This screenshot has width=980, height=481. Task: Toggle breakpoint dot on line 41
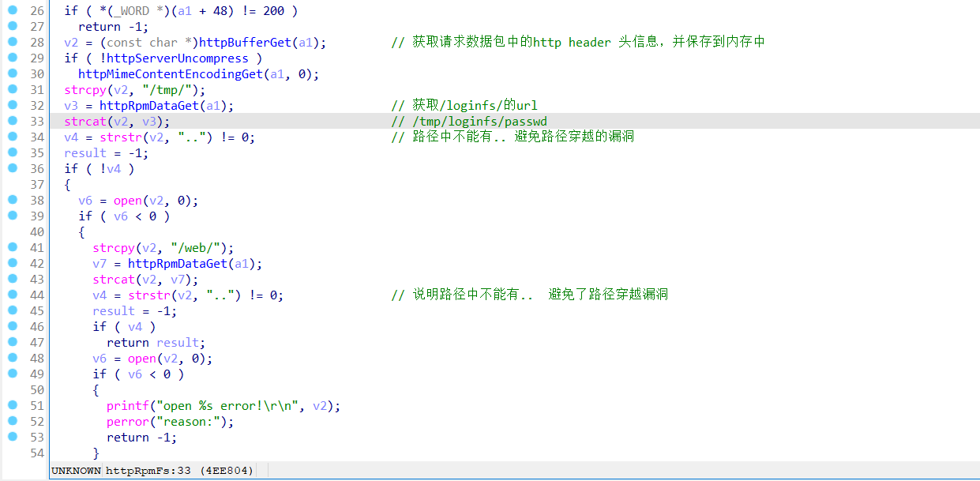[x=12, y=247]
